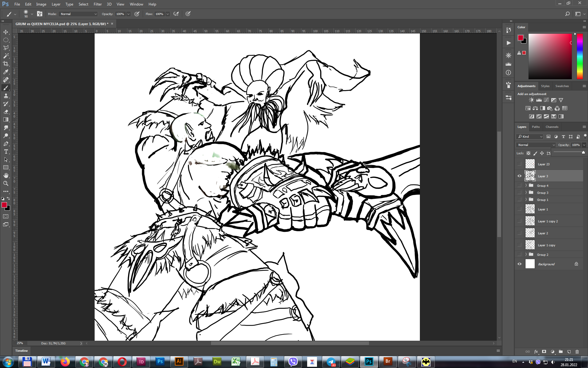This screenshot has width=588, height=368.
Task: Open layer Kind filter dropdown
Action: [x=530, y=136]
